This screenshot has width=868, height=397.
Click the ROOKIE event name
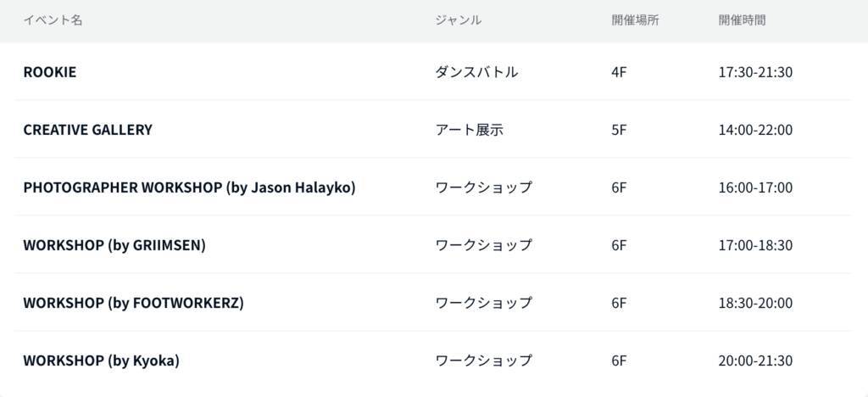[x=50, y=72]
